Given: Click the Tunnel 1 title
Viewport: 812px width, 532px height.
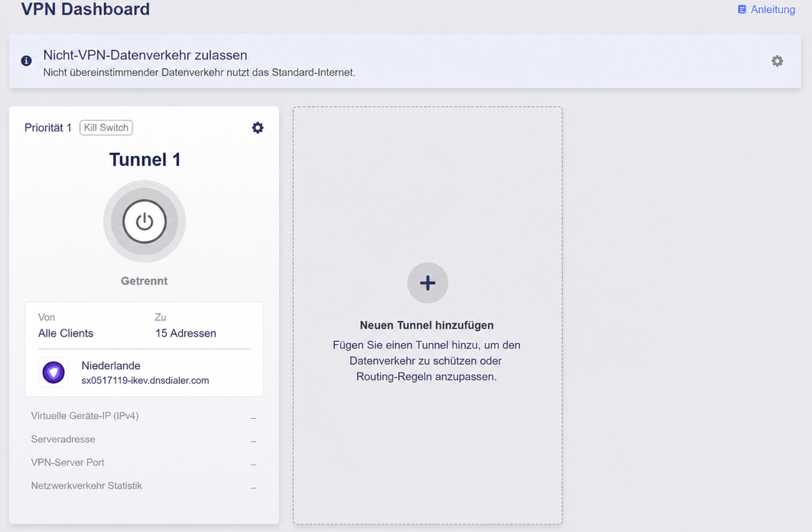Looking at the screenshot, I should click(x=145, y=160).
